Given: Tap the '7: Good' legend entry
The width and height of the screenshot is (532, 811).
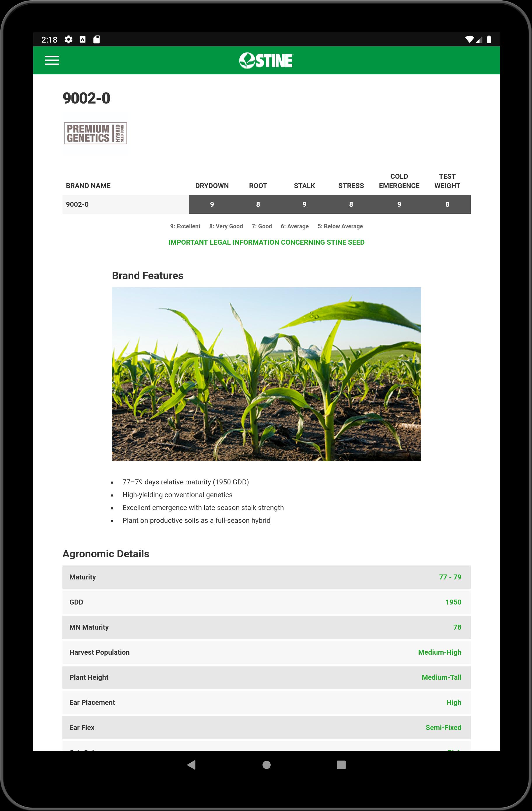Looking at the screenshot, I should [x=262, y=226].
